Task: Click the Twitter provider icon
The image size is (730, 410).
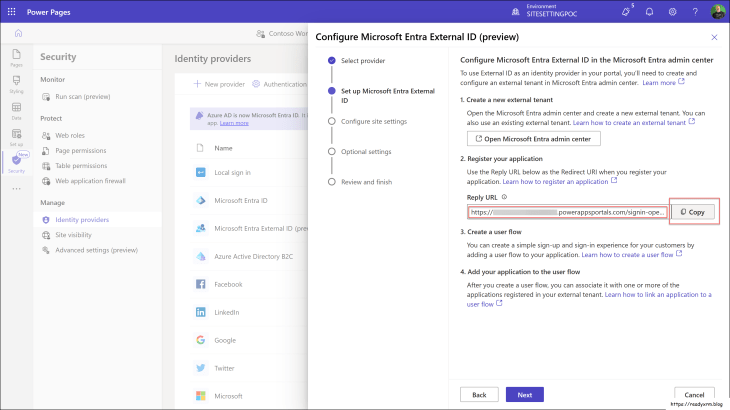Action: (x=201, y=368)
